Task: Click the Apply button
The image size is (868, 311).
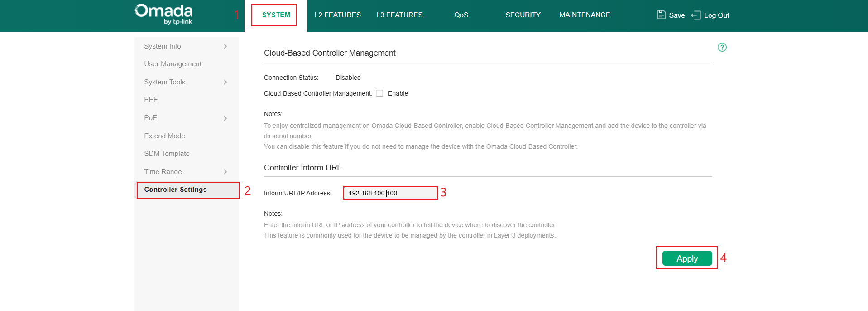Action: pyautogui.click(x=687, y=258)
